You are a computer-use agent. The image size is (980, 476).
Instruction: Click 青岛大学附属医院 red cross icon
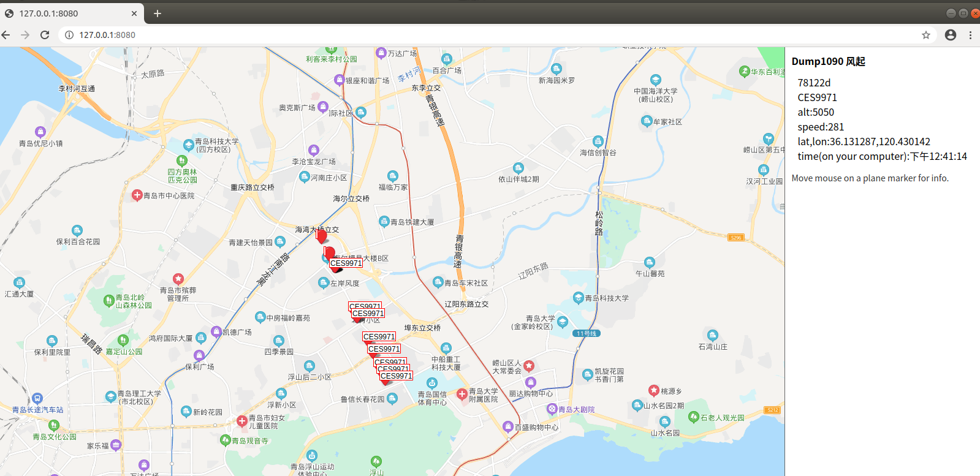[x=462, y=394]
